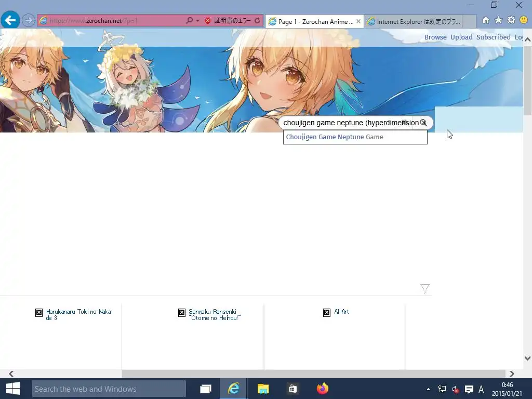532x399 pixels.
Task: Open the Upload link on Zerochan
Action: (461, 37)
